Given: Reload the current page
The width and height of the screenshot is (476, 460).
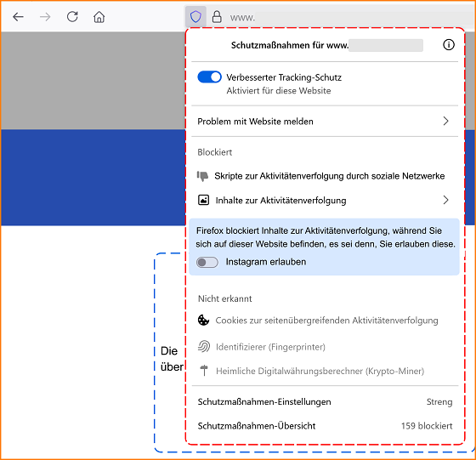Looking at the screenshot, I should coord(72,17).
